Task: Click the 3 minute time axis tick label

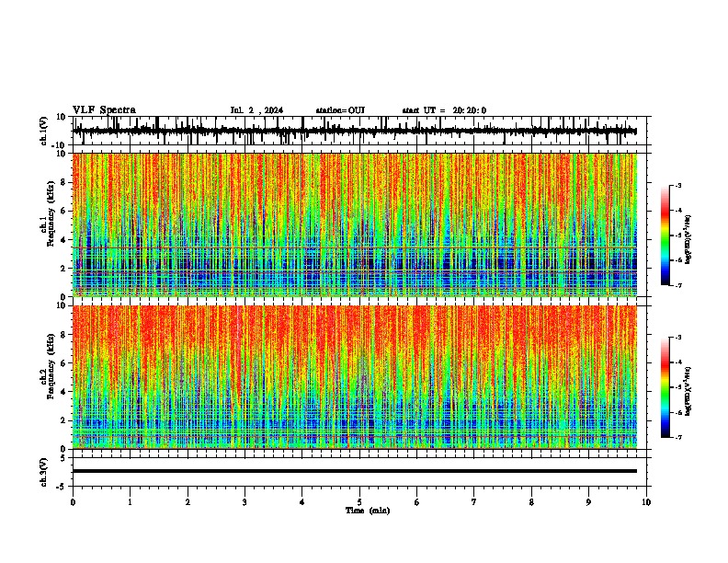Action: tap(245, 502)
